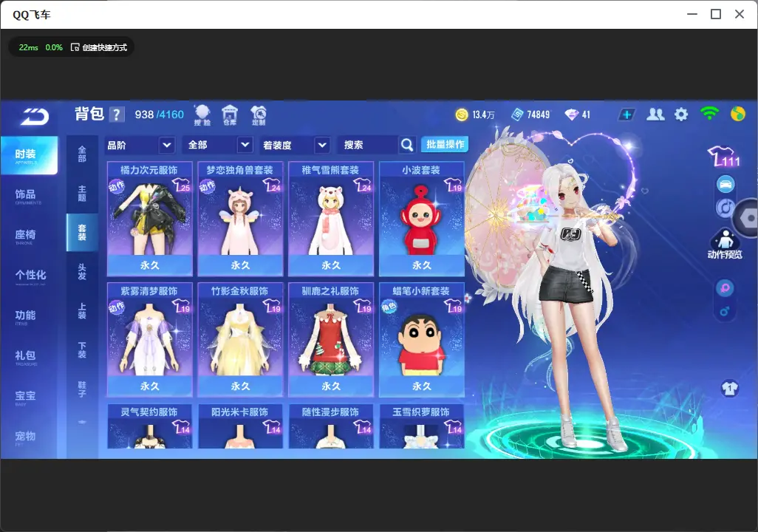Click the 批量操作 button
Screen dimensions: 758x532
[x=445, y=145]
